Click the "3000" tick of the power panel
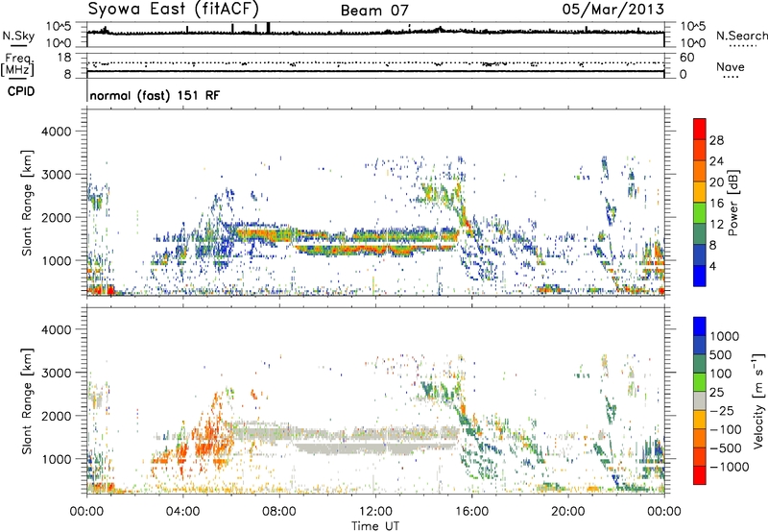This screenshot has width=768, height=532. pyautogui.click(x=57, y=175)
